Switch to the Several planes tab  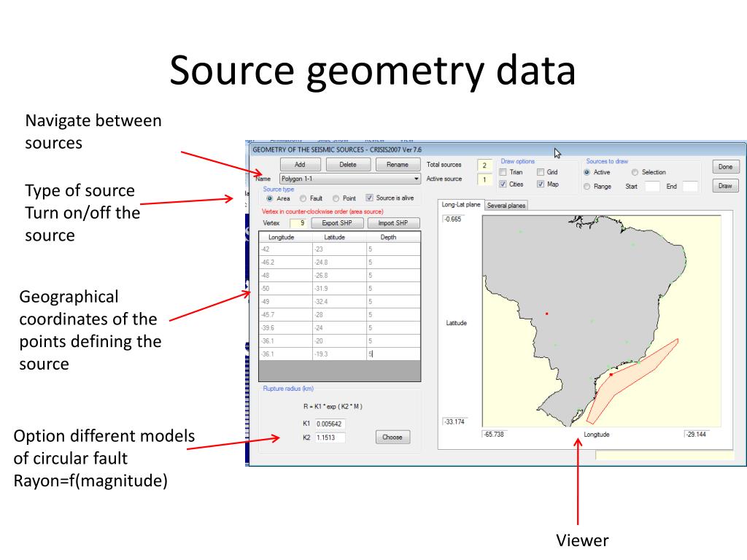point(506,206)
